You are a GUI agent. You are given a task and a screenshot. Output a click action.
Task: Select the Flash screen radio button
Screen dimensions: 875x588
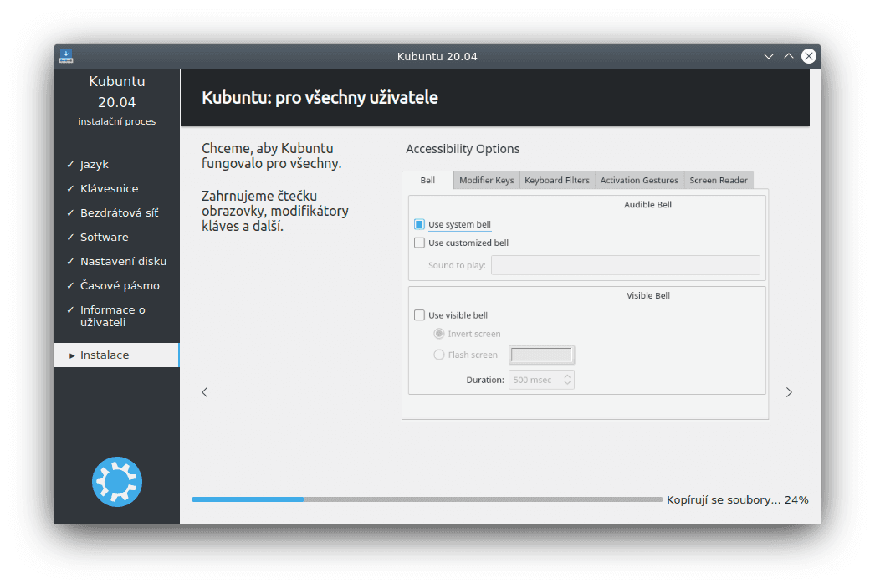438,354
